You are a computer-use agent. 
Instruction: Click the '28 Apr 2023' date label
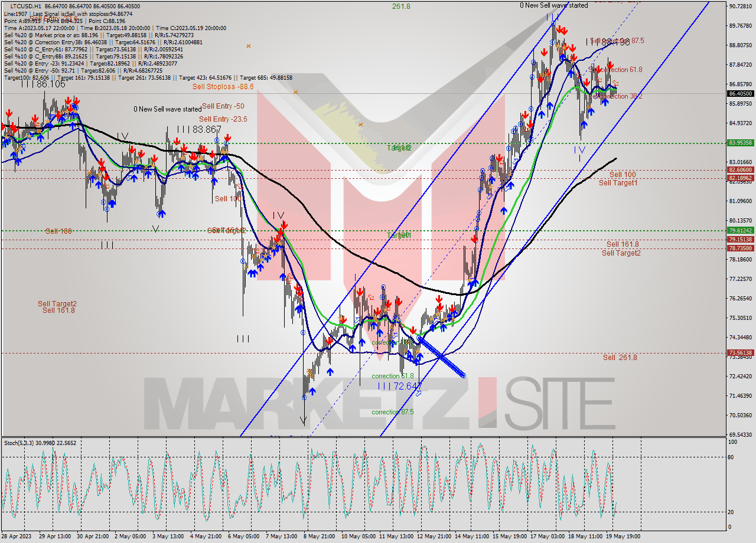coord(18,537)
